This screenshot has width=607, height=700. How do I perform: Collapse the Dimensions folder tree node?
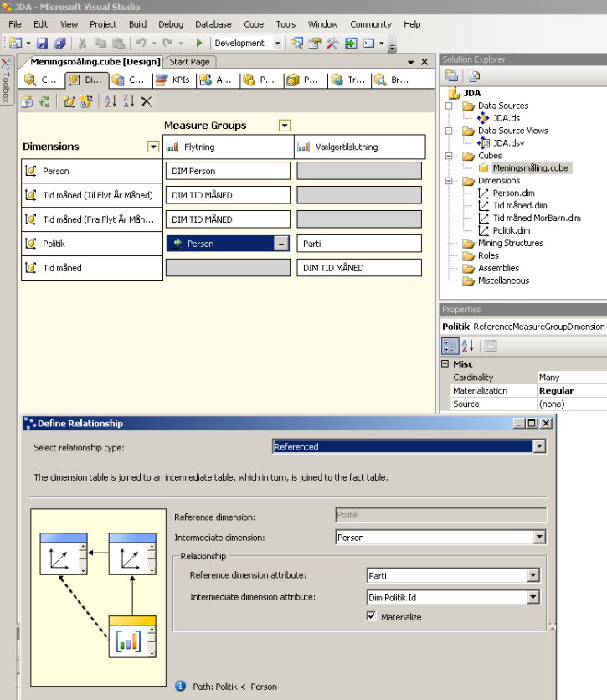click(x=449, y=181)
